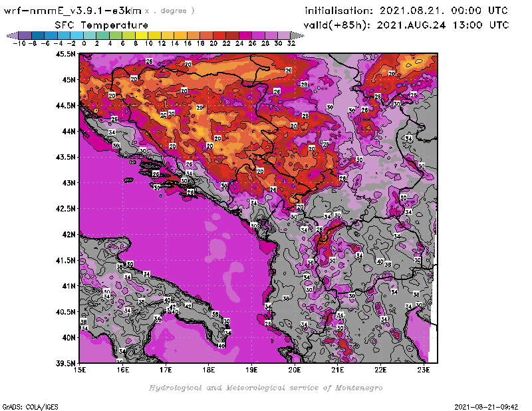
Task: Click the valid(+85h) forecast time text
Action: click(406, 25)
